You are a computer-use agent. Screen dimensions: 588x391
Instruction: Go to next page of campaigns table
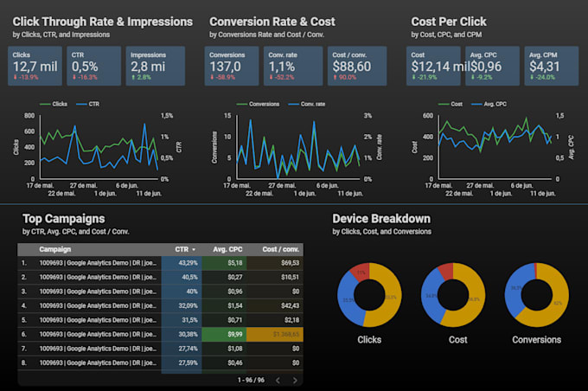coord(295,380)
